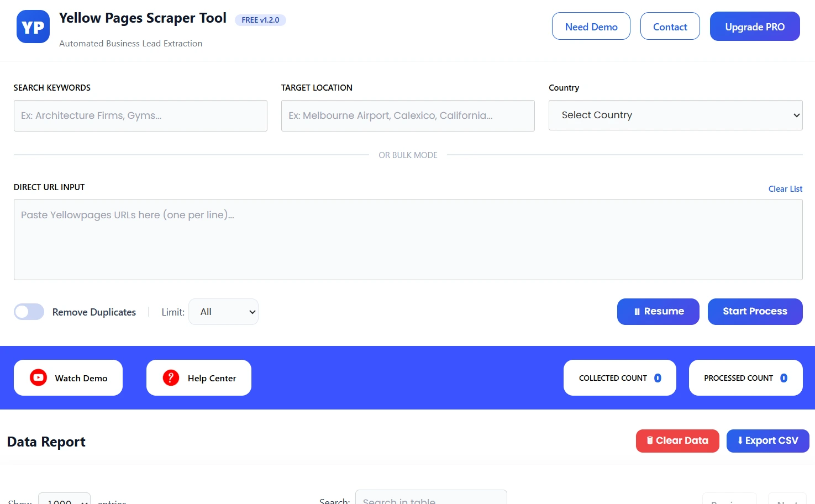
Task: Click the YouTube icon in Watch Demo
Action: coord(38,378)
